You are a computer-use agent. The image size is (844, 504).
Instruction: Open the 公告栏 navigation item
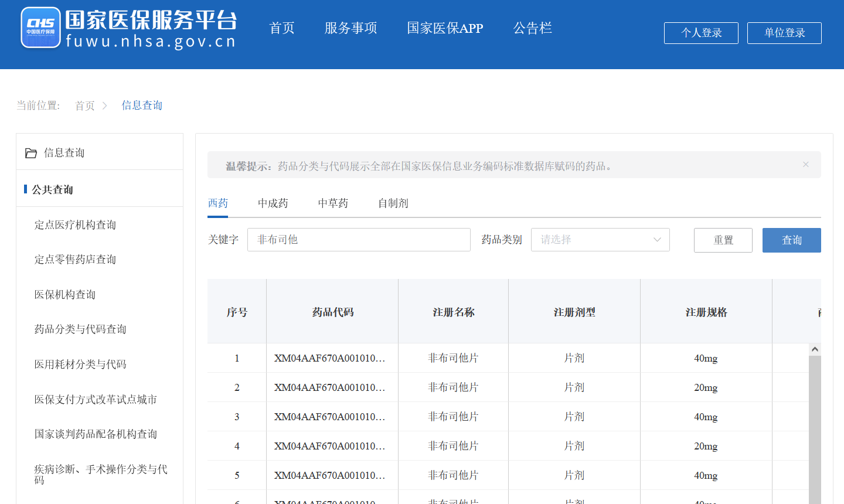coord(532,28)
